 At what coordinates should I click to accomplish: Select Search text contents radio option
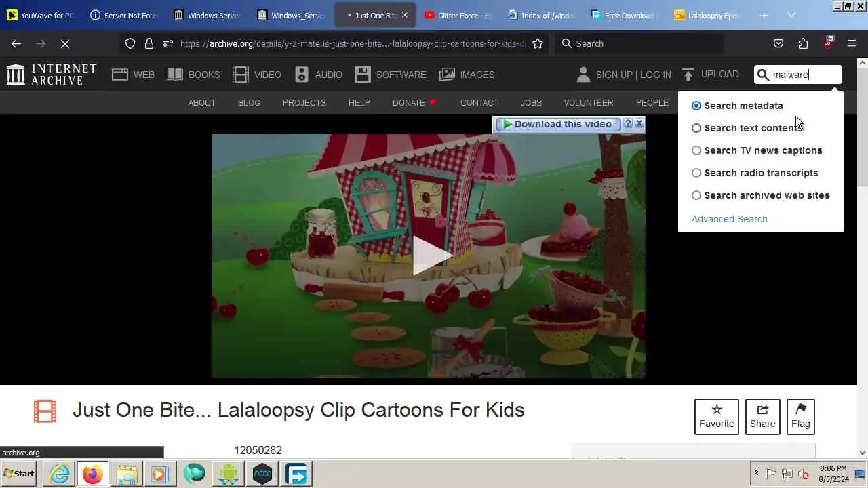[x=696, y=128]
